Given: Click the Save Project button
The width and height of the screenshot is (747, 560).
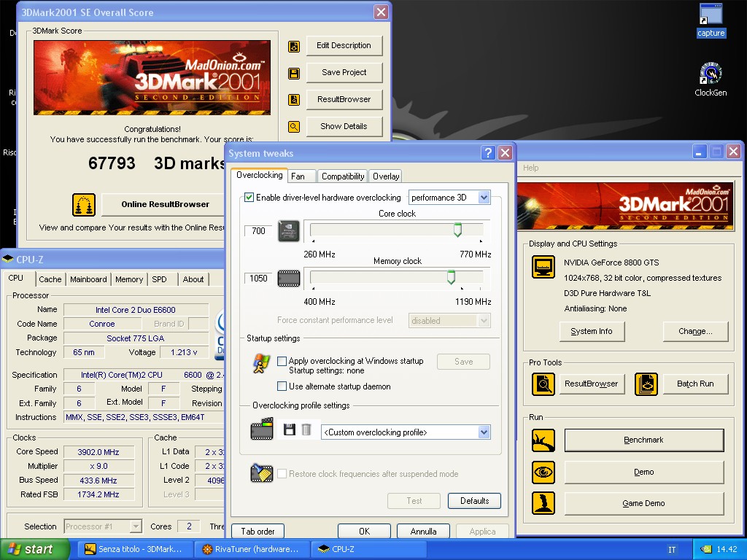Looking at the screenshot, I should 344,72.
